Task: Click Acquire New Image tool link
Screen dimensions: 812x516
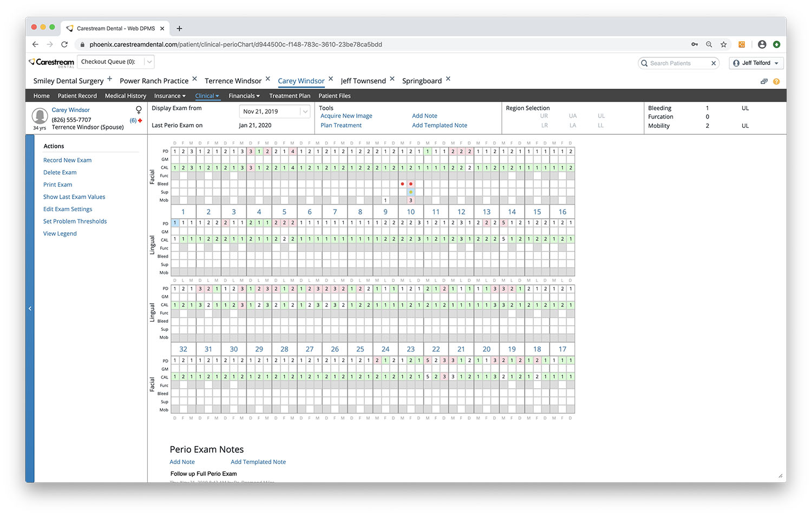Action: click(346, 116)
